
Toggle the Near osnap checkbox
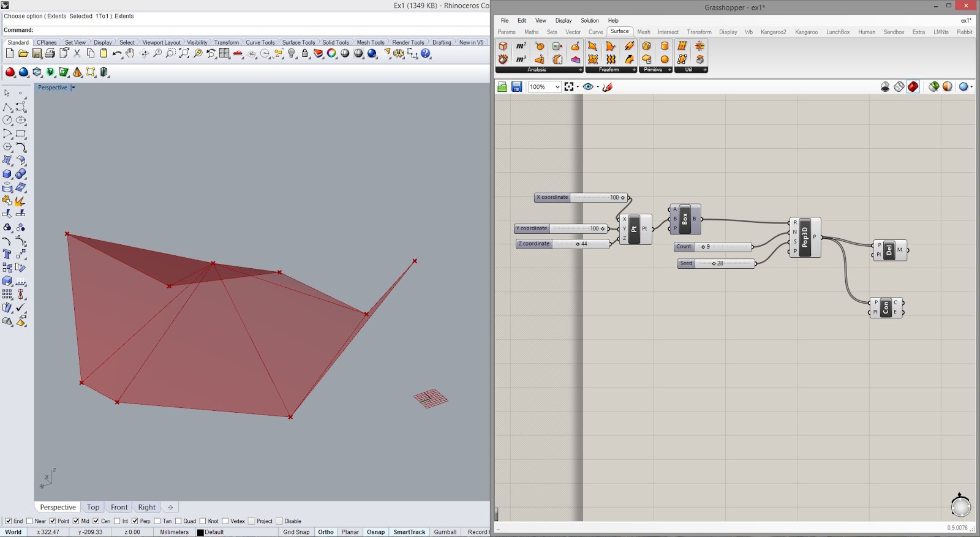tap(29, 521)
